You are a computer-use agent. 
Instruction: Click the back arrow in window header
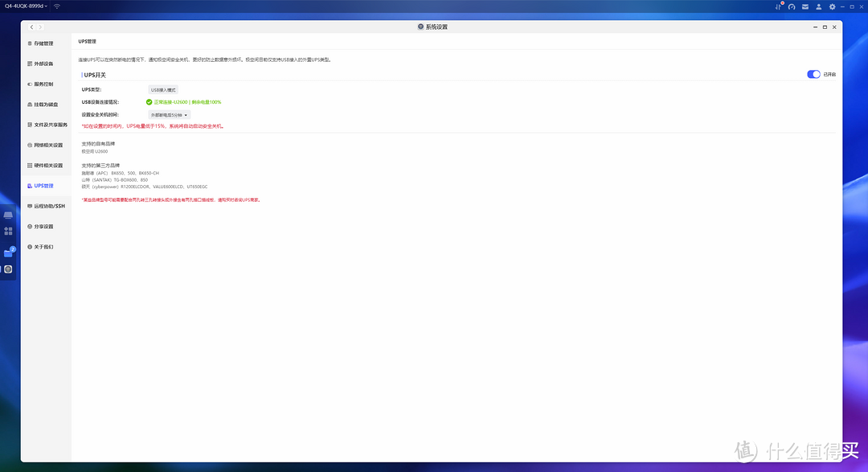coord(31,27)
